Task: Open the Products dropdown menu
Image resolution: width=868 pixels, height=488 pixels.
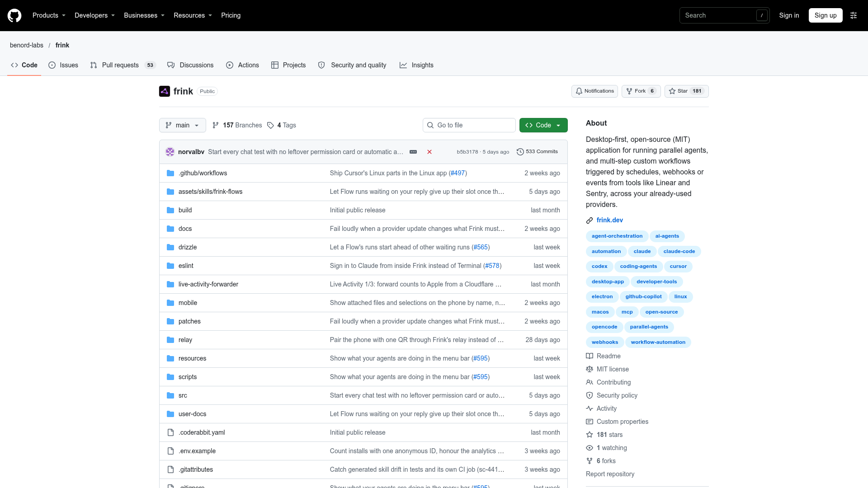Action: coord(49,15)
